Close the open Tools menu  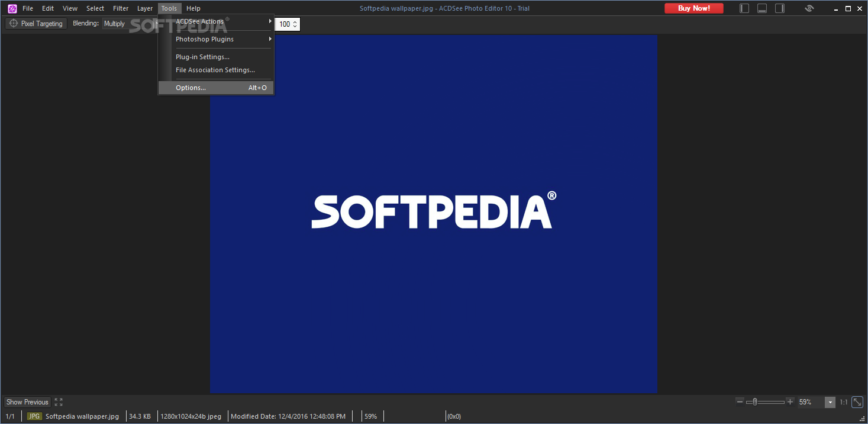click(x=169, y=8)
